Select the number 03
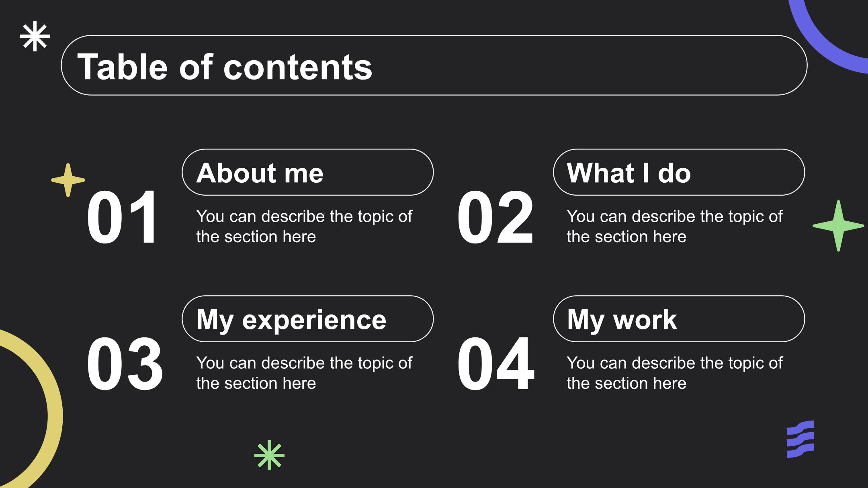 (125, 364)
